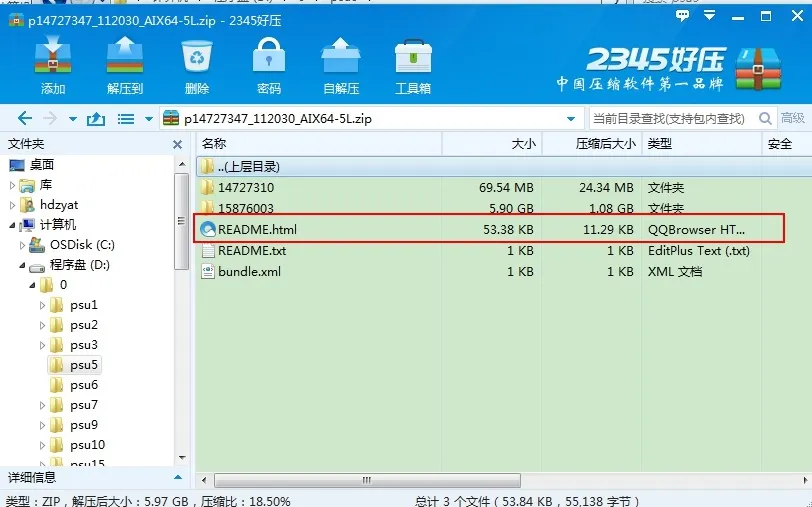This screenshot has height=507, width=812.
Task: Go up one folder level icon
Action: 96,119
